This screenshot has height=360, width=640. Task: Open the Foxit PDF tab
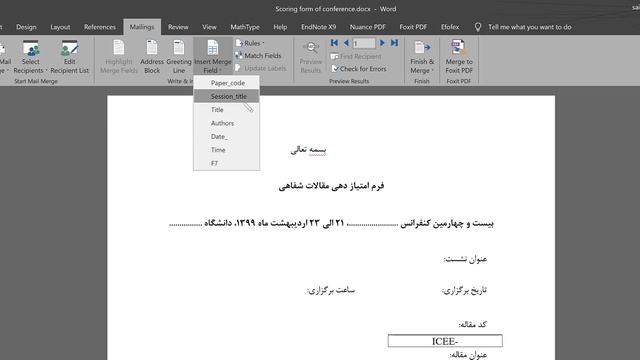click(x=413, y=27)
